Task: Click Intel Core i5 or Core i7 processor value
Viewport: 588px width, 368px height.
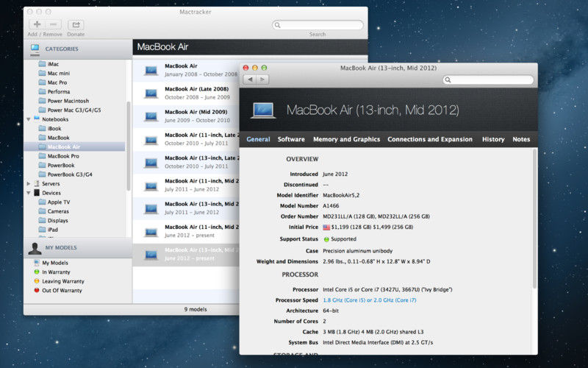Action: coord(387,289)
